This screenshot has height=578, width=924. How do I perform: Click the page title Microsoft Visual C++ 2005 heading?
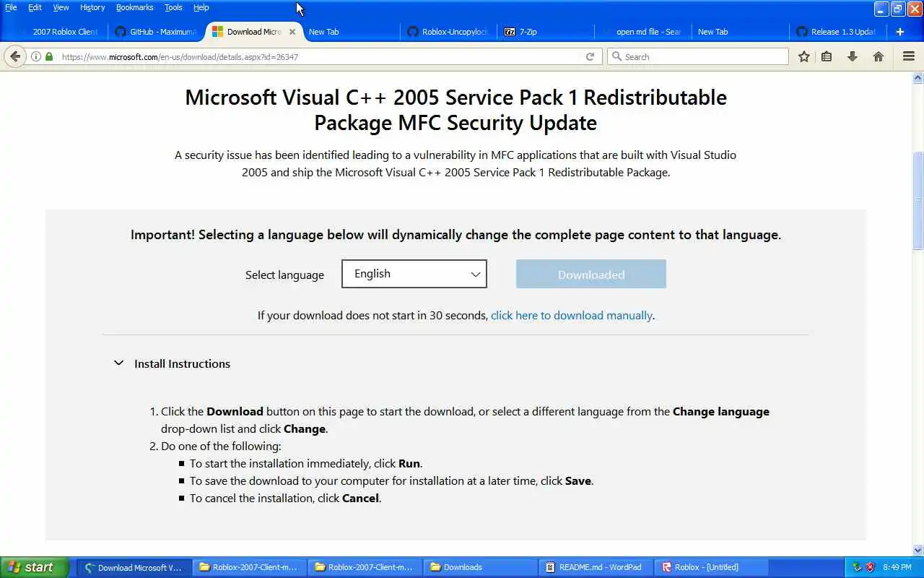pos(456,110)
